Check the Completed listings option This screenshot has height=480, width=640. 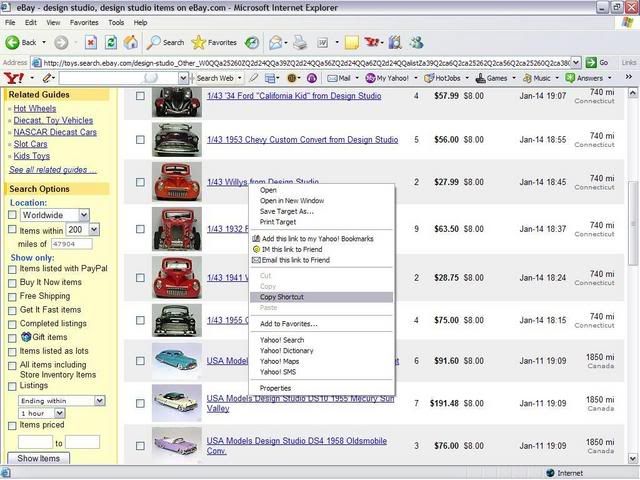(x=12, y=324)
